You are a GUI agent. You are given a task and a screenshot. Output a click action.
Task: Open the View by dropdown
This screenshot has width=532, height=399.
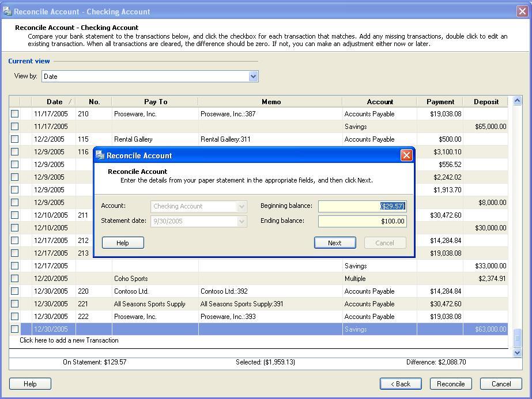click(x=253, y=76)
